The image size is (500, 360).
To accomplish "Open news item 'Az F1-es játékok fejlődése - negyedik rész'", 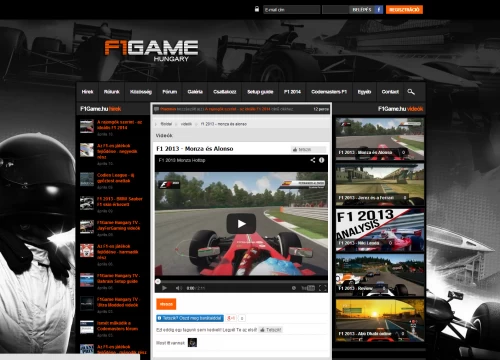I will [x=117, y=151].
